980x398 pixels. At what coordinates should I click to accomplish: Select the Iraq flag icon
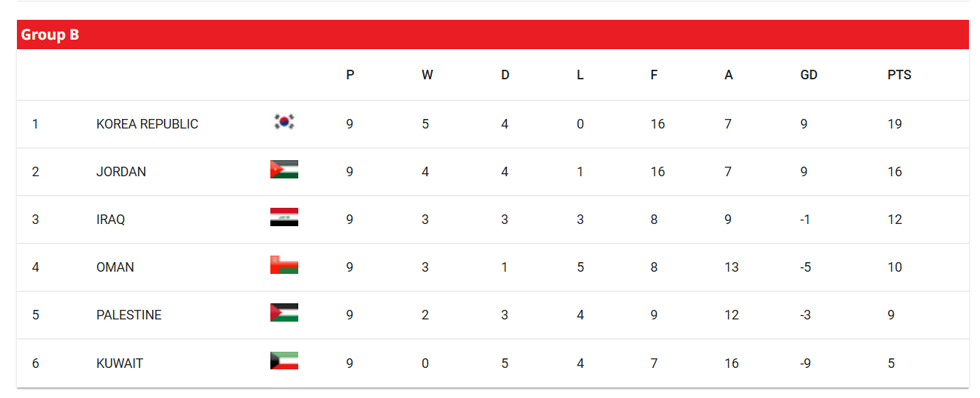point(284,217)
